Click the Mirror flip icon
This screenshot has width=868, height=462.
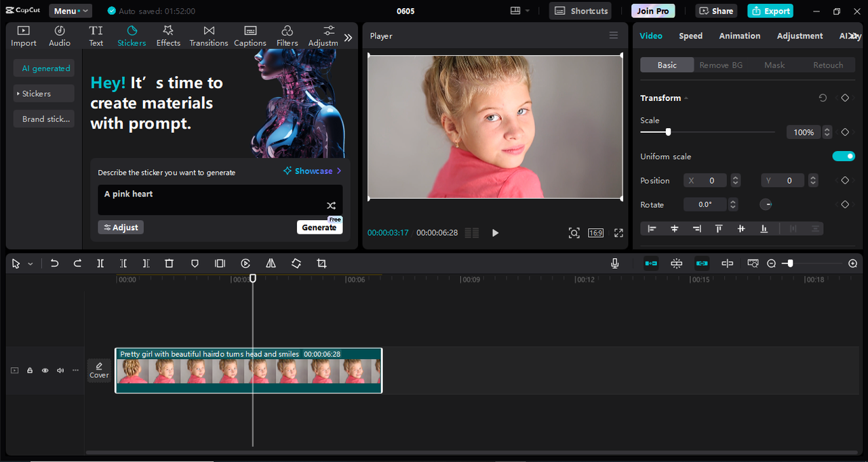coord(271,264)
